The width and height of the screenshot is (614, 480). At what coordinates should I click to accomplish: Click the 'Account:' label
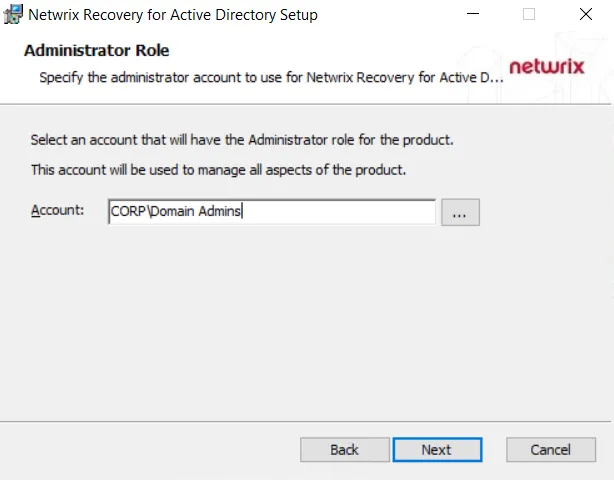click(58, 210)
